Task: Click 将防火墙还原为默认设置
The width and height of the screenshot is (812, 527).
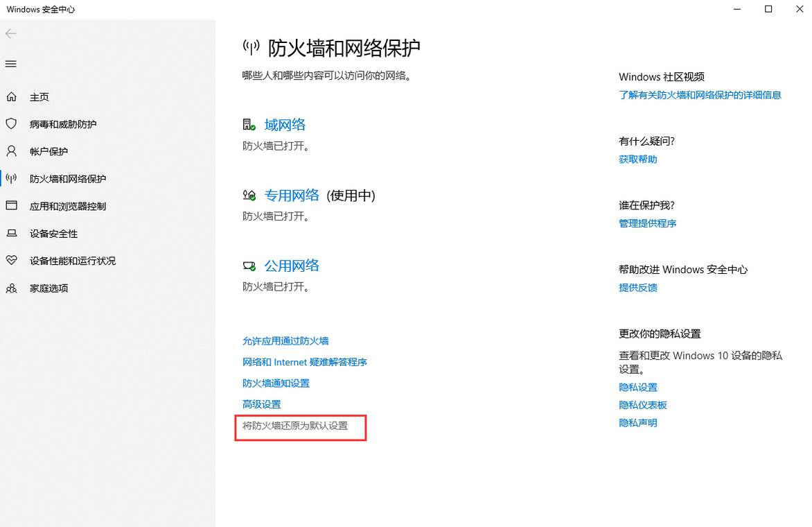Action: click(x=295, y=426)
